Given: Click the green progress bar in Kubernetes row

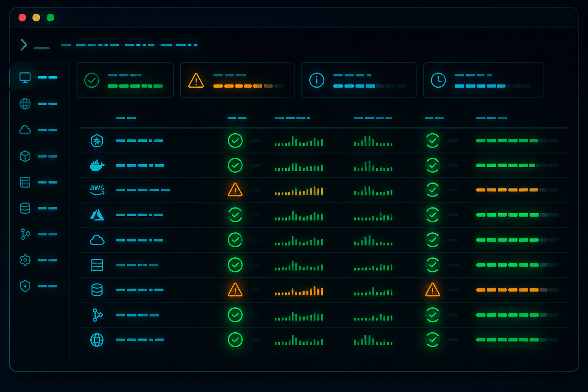Looking at the screenshot, I should (x=517, y=141).
